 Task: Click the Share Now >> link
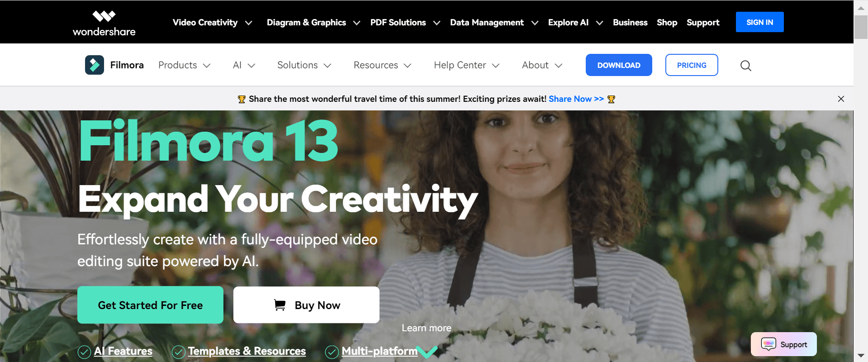pyautogui.click(x=576, y=99)
